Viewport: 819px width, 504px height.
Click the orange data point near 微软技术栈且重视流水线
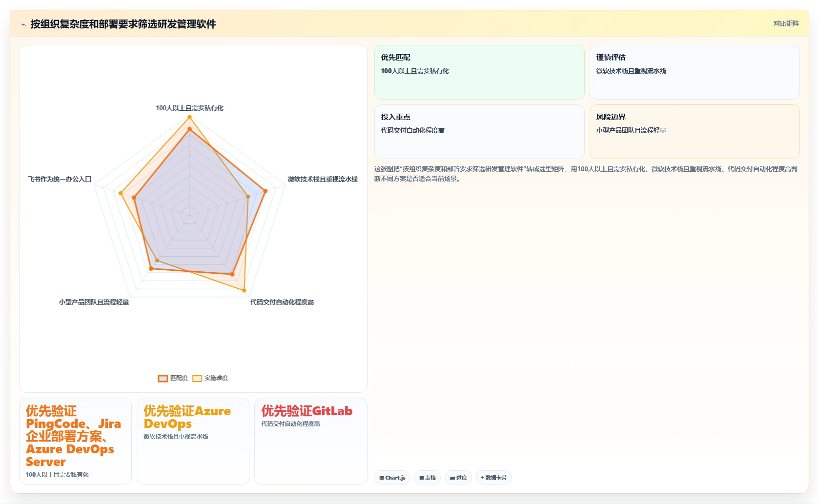[265, 191]
